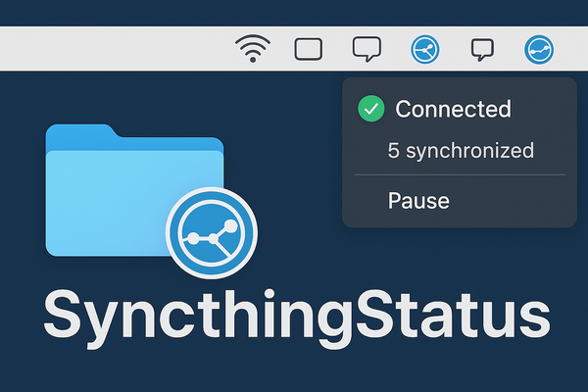The height and width of the screenshot is (392, 588).
Task: Open the Wi-Fi menu bar icon
Action: pyautogui.click(x=253, y=49)
